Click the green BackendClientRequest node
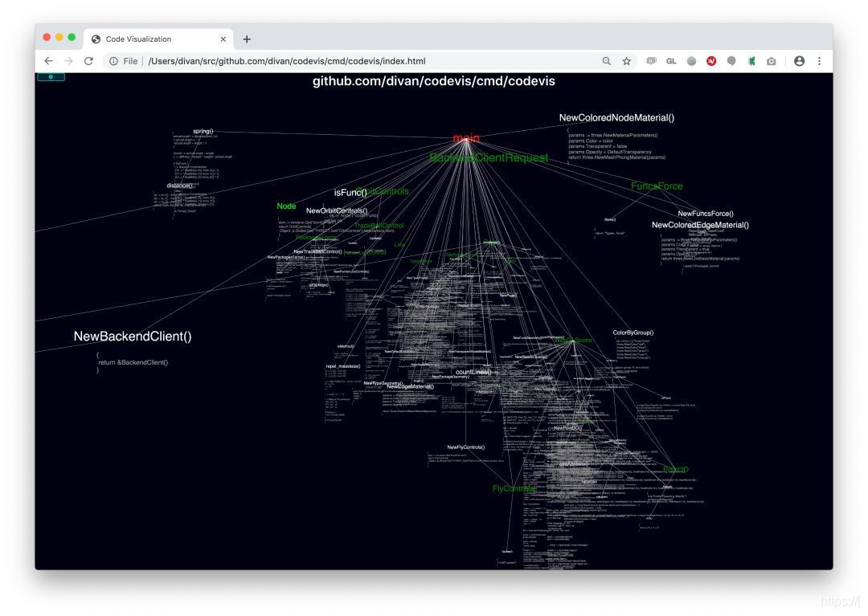Screen dimensions: 868x616 489,158
